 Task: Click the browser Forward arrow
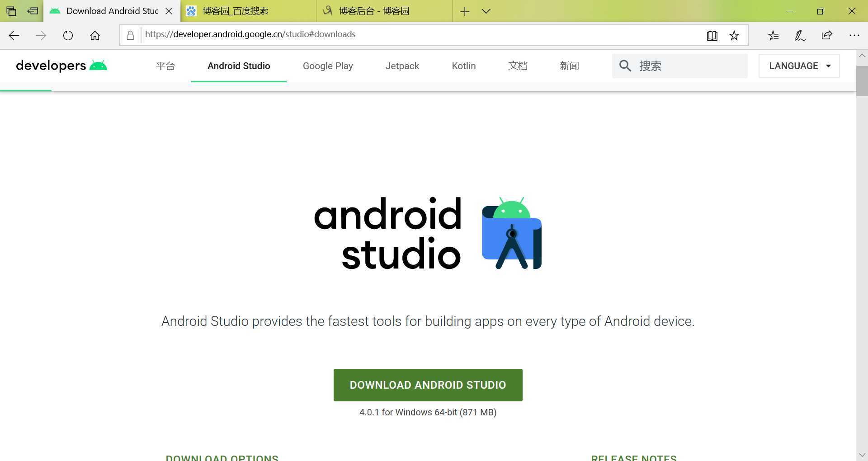(x=41, y=36)
